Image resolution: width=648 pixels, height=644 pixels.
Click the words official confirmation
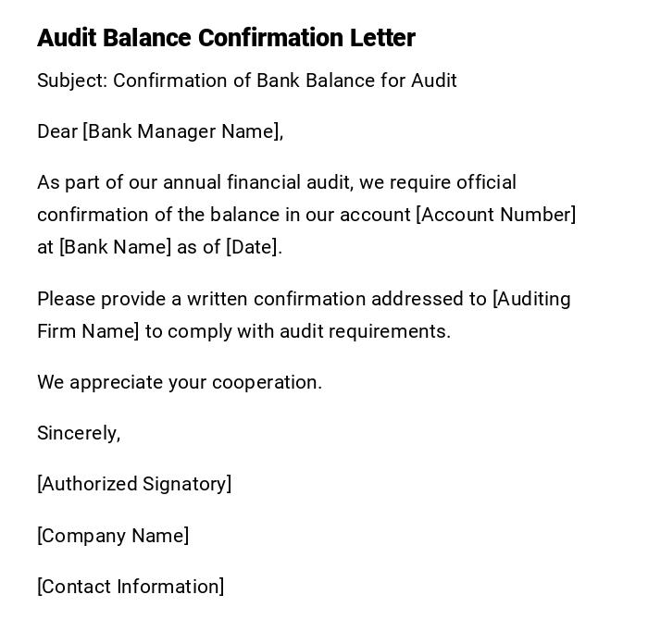(486, 182)
